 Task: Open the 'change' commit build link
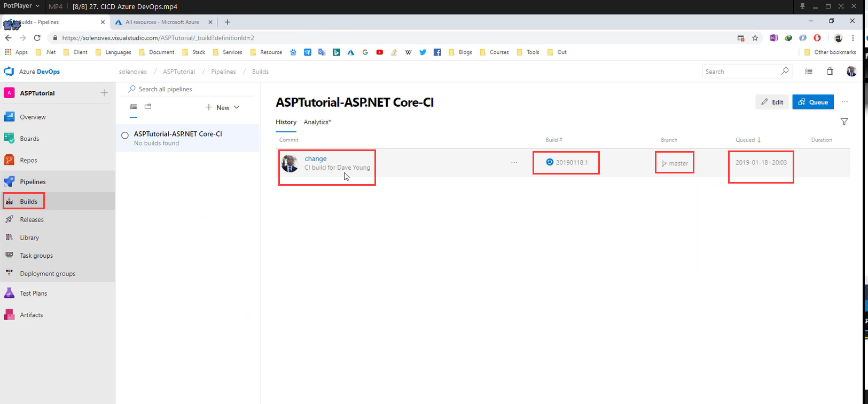pyautogui.click(x=316, y=159)
